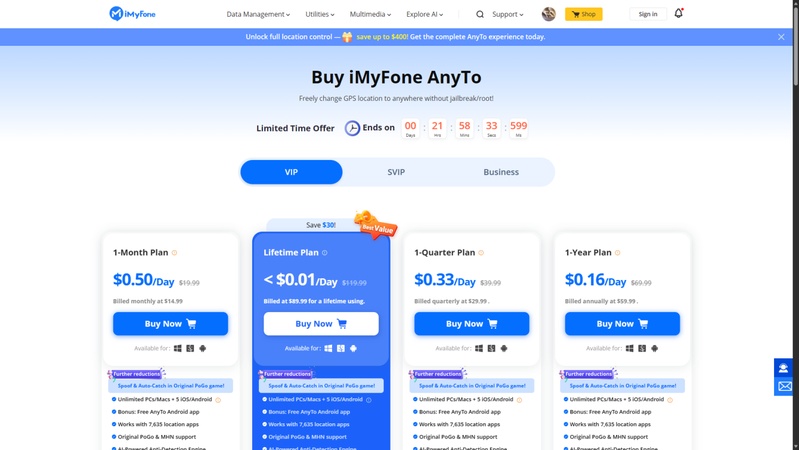Viewport: 799px width, 450px height.
Task: Click Android icon under 1-Year Plan
Action: 655,348
